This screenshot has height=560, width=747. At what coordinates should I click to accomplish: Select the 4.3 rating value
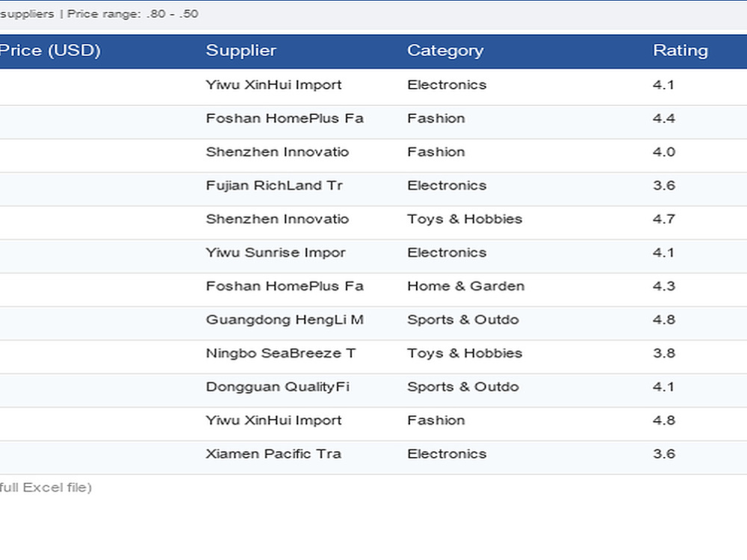(x=664, y=286)
